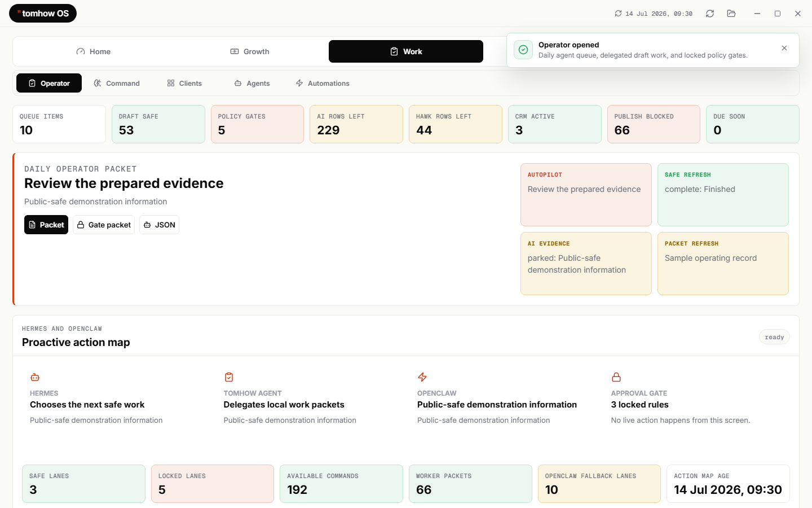
Task: Click the Packet button
Action: coord(46,225)
